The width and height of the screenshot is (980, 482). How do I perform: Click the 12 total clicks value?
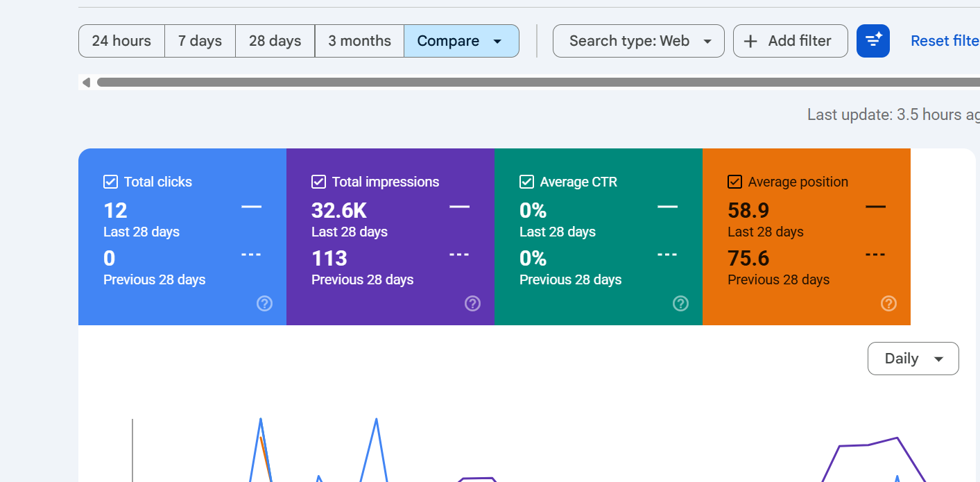[x=115, y=210]
